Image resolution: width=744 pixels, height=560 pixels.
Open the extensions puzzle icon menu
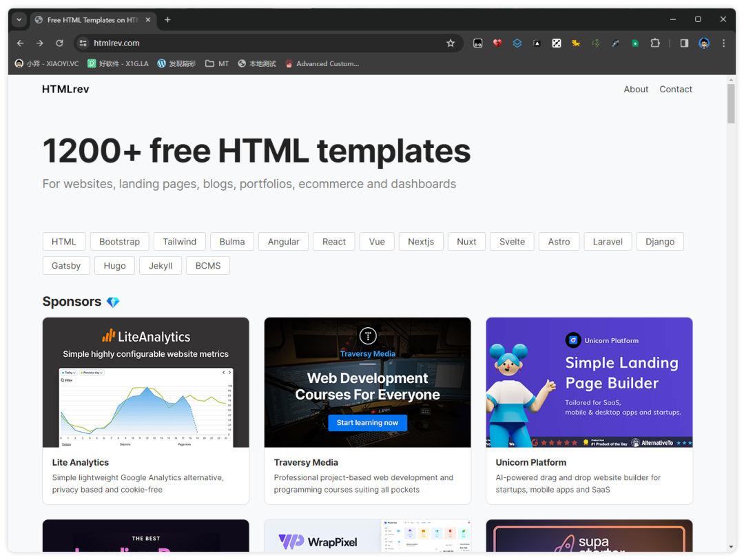[x=655, y=43]
